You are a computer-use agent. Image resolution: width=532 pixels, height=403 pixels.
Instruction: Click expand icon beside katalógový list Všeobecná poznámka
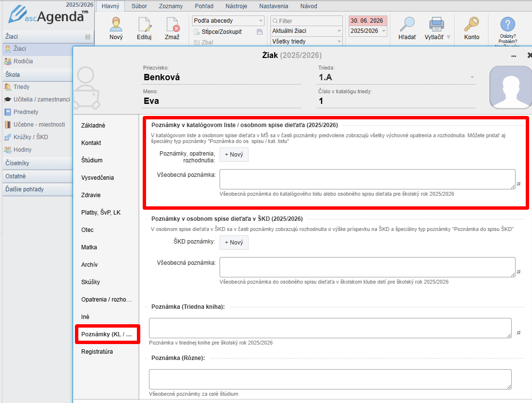[x=518, y=184]
